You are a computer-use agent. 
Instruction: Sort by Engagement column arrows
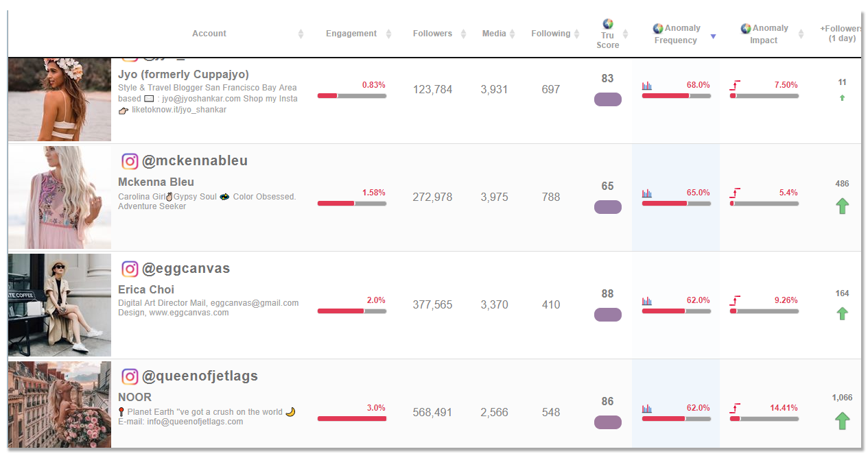pos(389,34)
